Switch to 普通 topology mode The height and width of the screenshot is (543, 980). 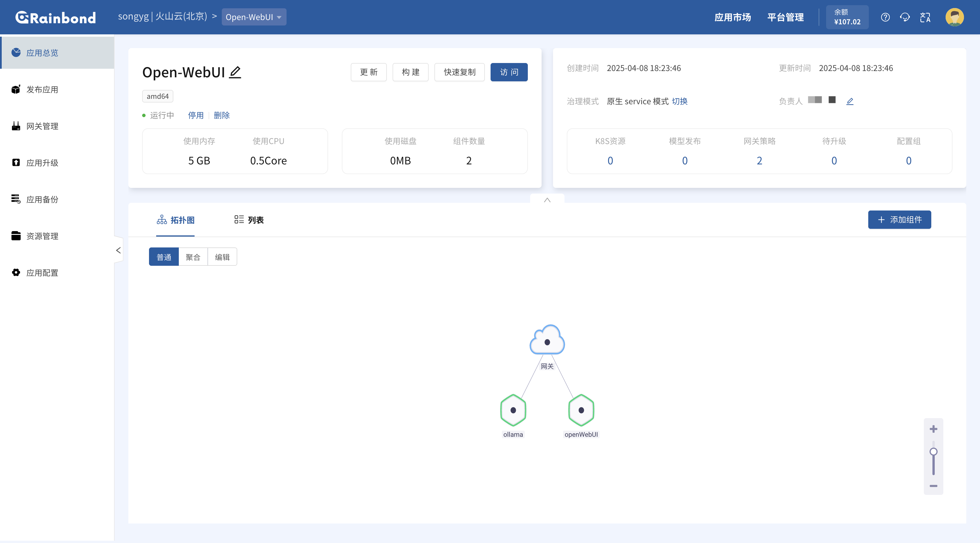click(164, 257)
